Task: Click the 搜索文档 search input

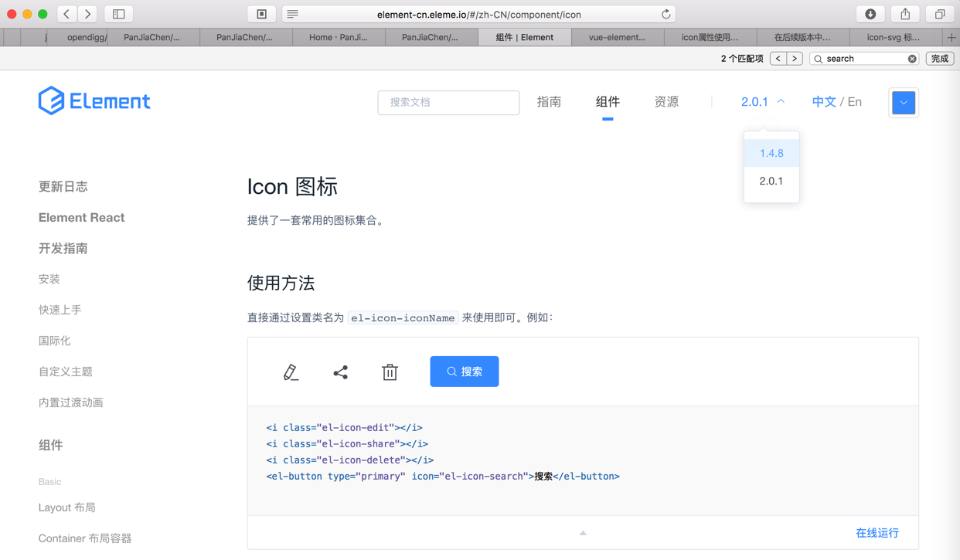Action: pyautogui.click(x=448, y=102)
